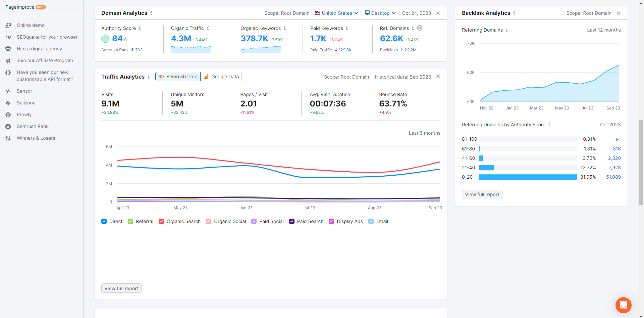644x318 pixels.
Task: Open the 378.7K Organic Keywords value
Action: [254, 39]
